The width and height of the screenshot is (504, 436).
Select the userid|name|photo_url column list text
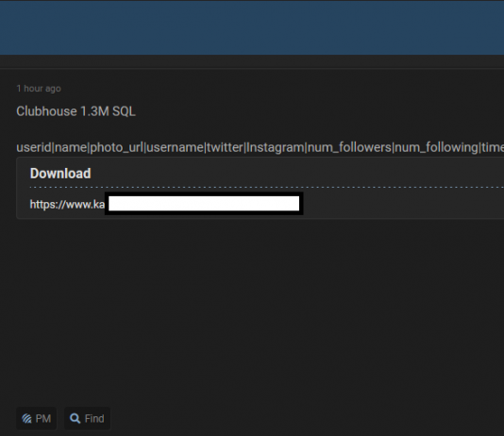[260, 147]
